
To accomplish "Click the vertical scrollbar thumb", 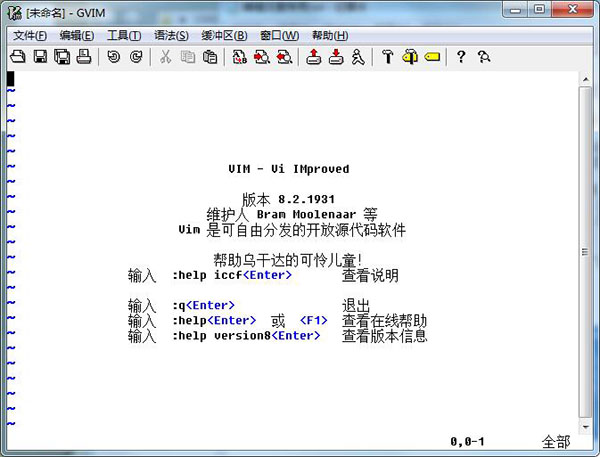I will (x=585, y=252).
